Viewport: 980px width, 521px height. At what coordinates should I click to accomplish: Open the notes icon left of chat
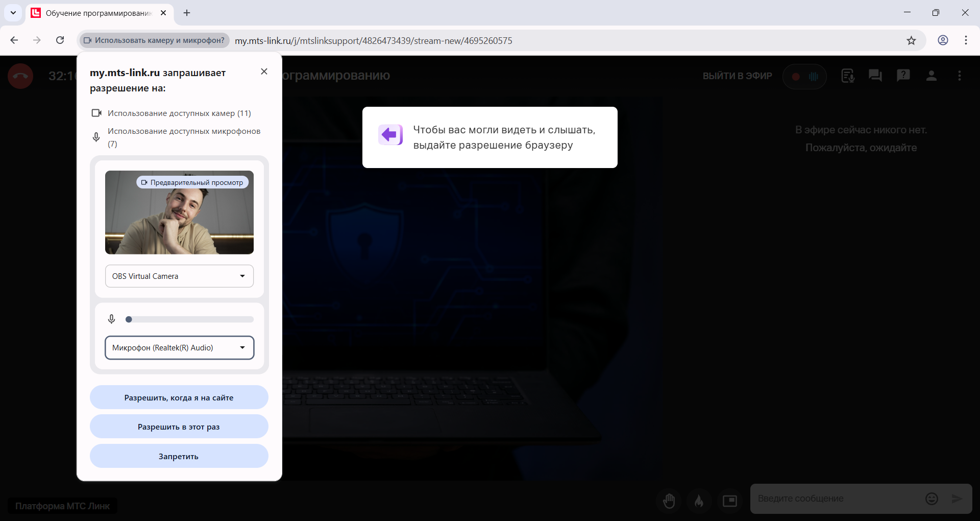point(848,76)
